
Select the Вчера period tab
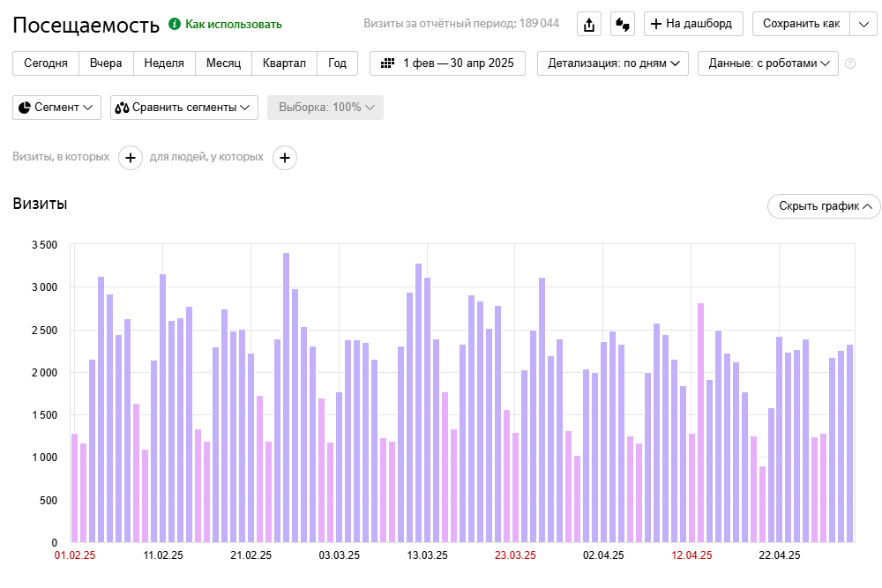[106, 63]
